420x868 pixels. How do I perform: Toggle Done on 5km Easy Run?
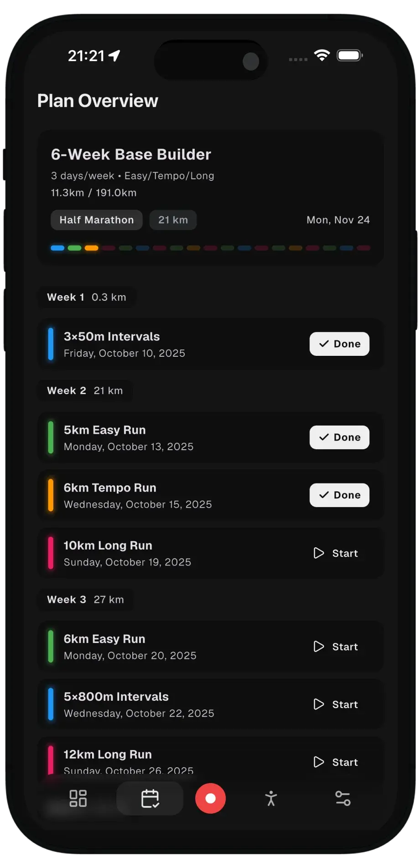click(339, 437)
